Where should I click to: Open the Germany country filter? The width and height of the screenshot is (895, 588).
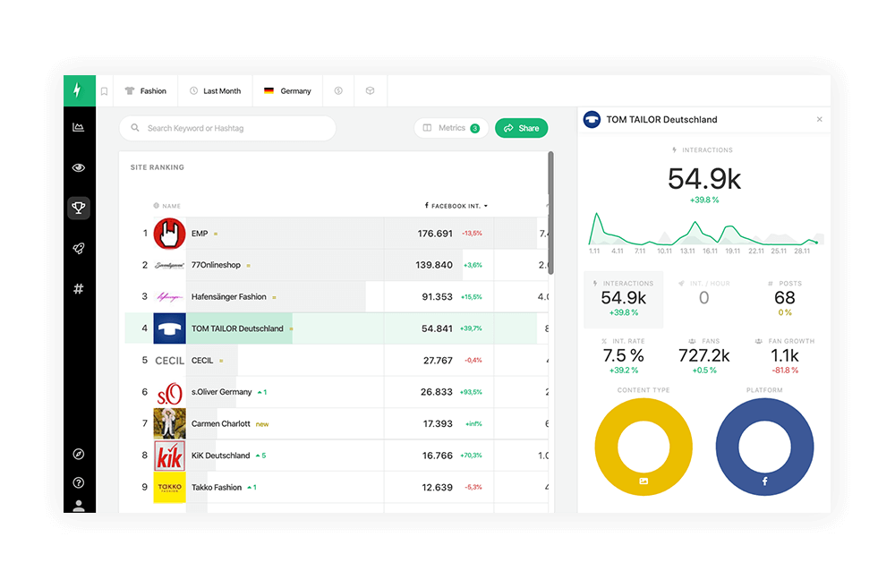tap(287, 91)
